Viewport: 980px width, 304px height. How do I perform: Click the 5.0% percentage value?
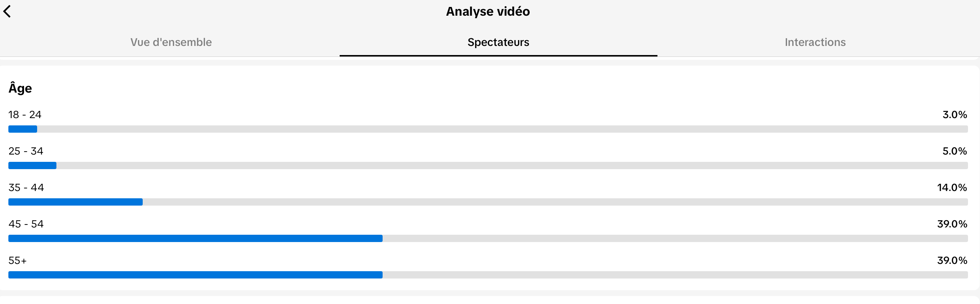955,151
